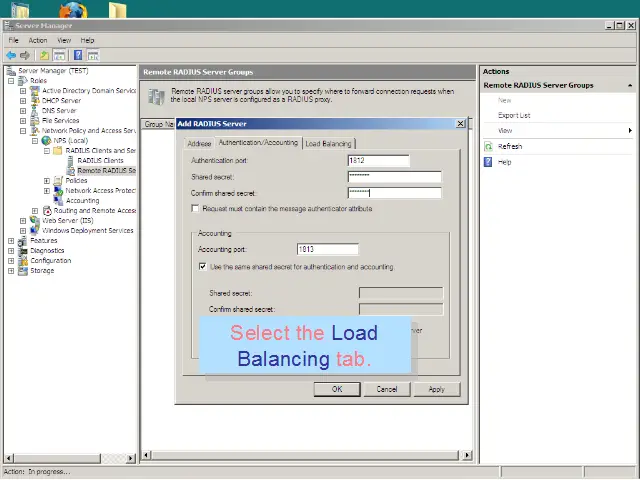Image resolution: width=640 pixels, height=480 pixels.
Task: Click the authentication Shared secret field
Action: tap(394, 176)
